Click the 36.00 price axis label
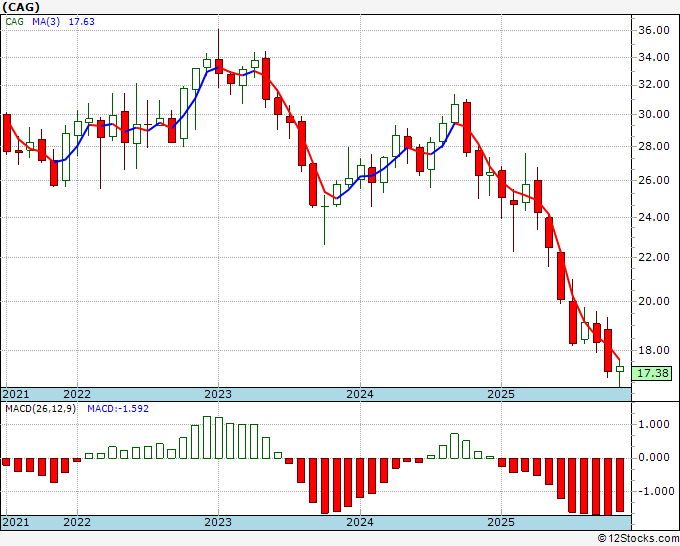 [x=654, y=30]
